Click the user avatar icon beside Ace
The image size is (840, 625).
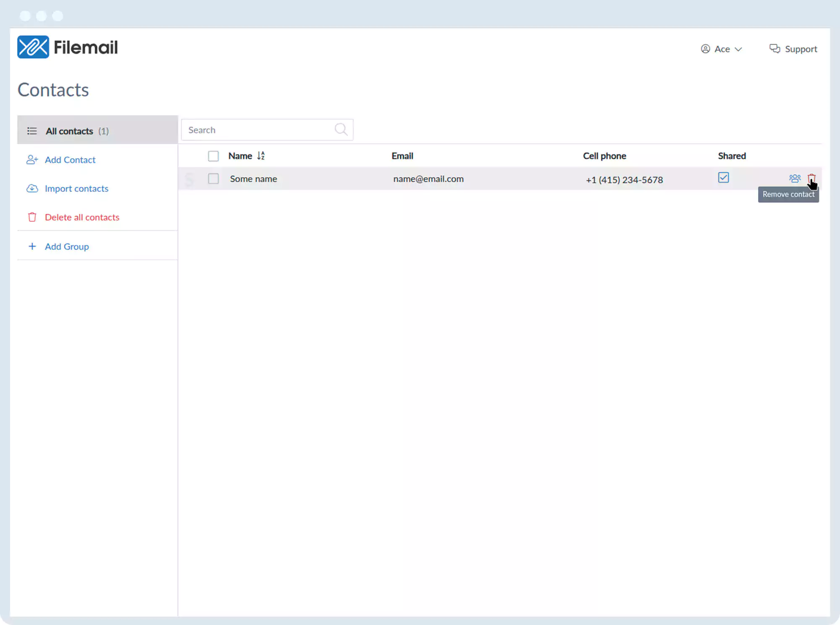coord(706,49)
